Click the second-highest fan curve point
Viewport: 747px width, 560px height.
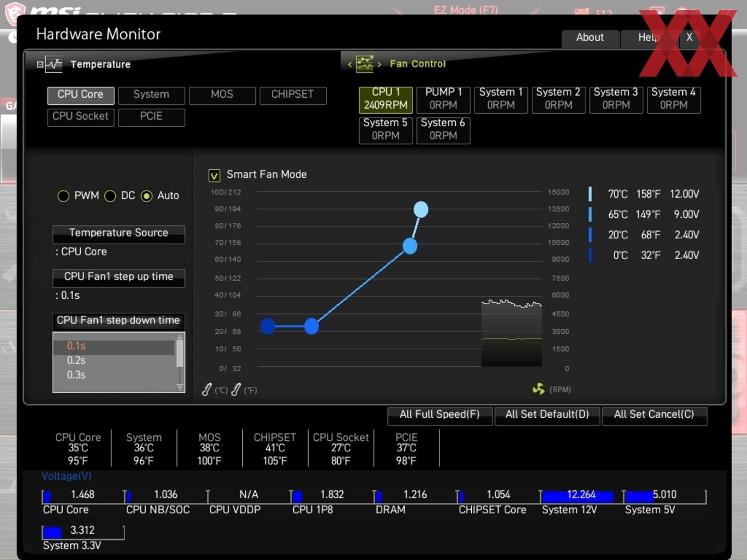[x=410, y=246]
